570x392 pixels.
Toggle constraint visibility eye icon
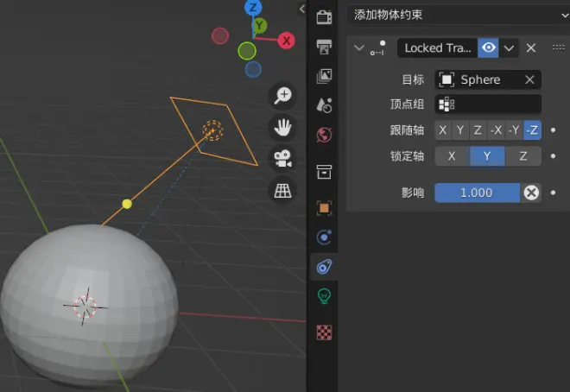point(488,48)
